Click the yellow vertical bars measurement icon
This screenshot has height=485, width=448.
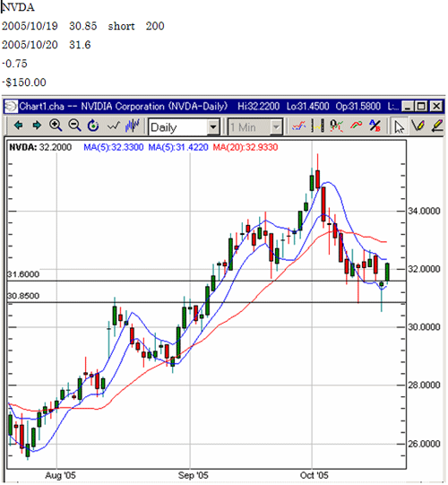(318, 126)
